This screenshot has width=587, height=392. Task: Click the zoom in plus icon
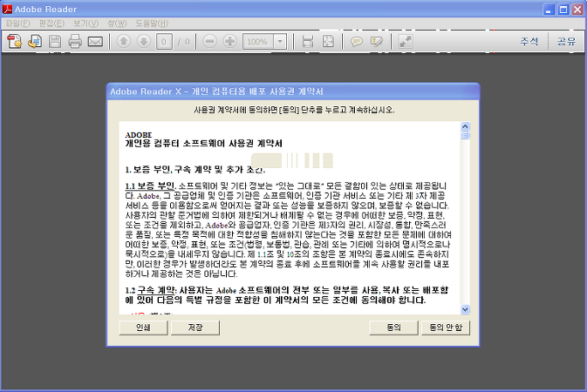pyautogui.click(x=230, y=41)
